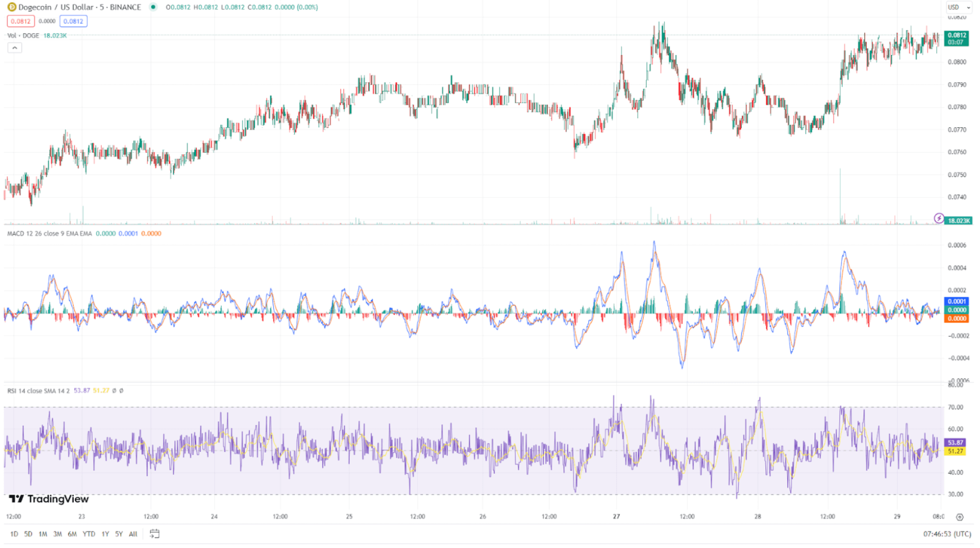The height and width of the screenshot is (548, 980).
Task: Click the Dogecoin logo icon next to symbol name
Action: 12,7
